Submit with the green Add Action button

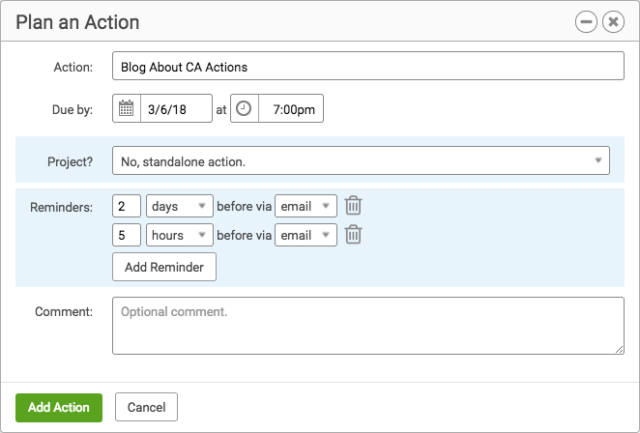click(59, 407)
